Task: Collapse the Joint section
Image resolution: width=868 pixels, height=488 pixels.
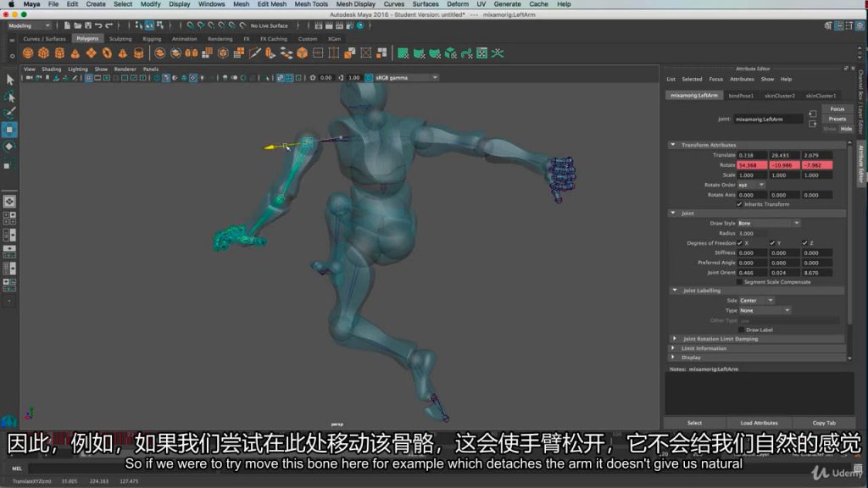Action: click(x=673, y=213)
